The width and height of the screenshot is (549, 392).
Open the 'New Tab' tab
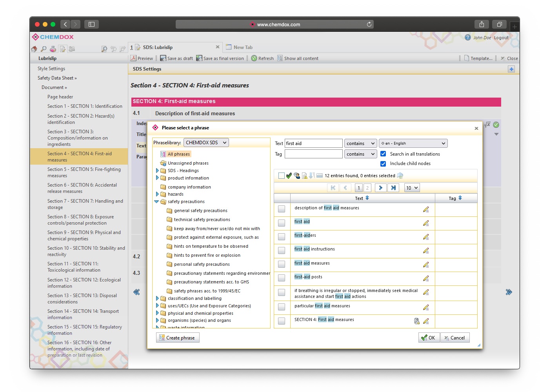pos(239,47)
